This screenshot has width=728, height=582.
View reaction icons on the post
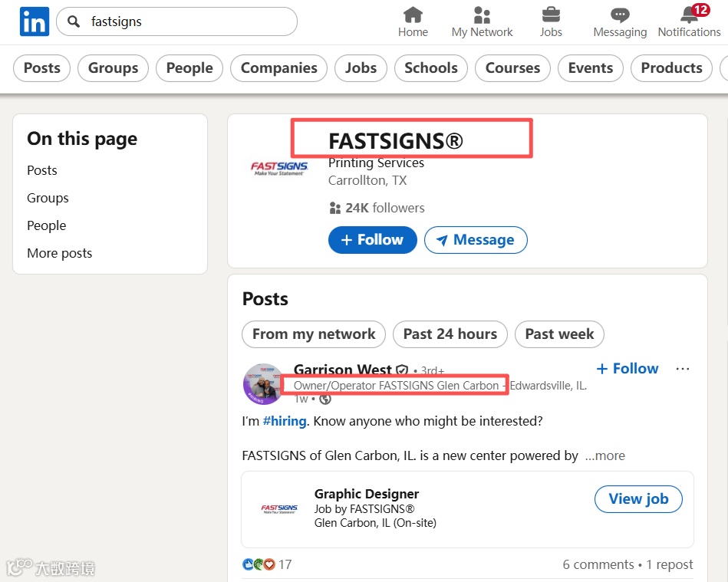[x=259, y=564]
